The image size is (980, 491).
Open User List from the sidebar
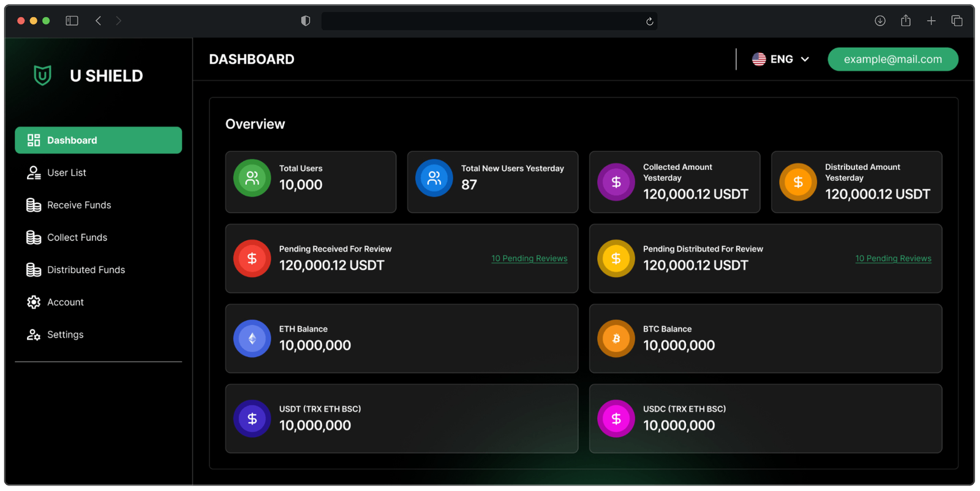pos(67,173)
